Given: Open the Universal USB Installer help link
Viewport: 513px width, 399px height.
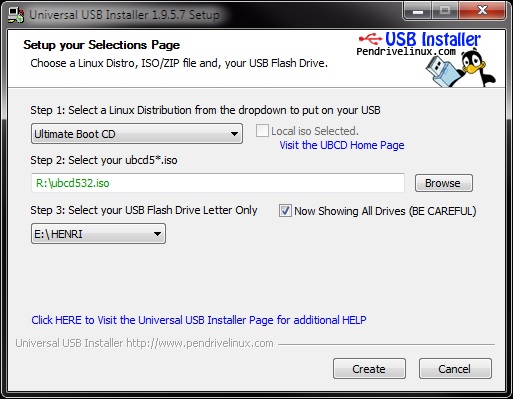Looking at the screenshot, I should pos(199,320).
